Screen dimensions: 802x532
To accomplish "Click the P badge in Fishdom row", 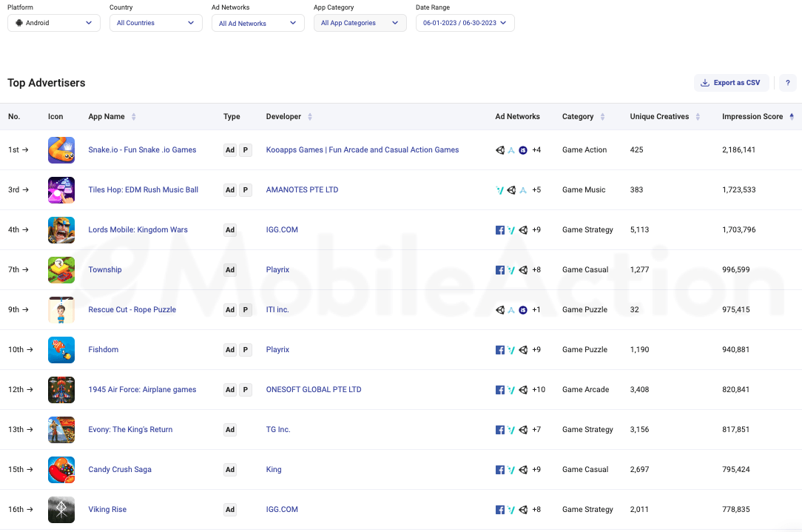I will point(246,349).
